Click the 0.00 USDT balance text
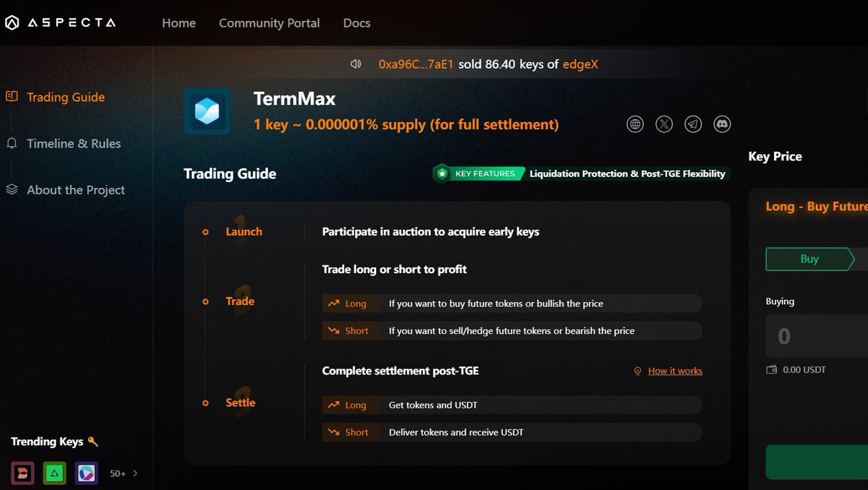 (x=804, y=370)
